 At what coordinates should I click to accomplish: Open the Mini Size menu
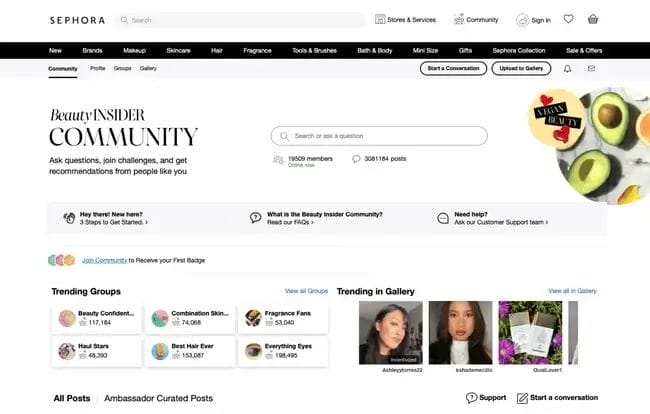(425, 51)
